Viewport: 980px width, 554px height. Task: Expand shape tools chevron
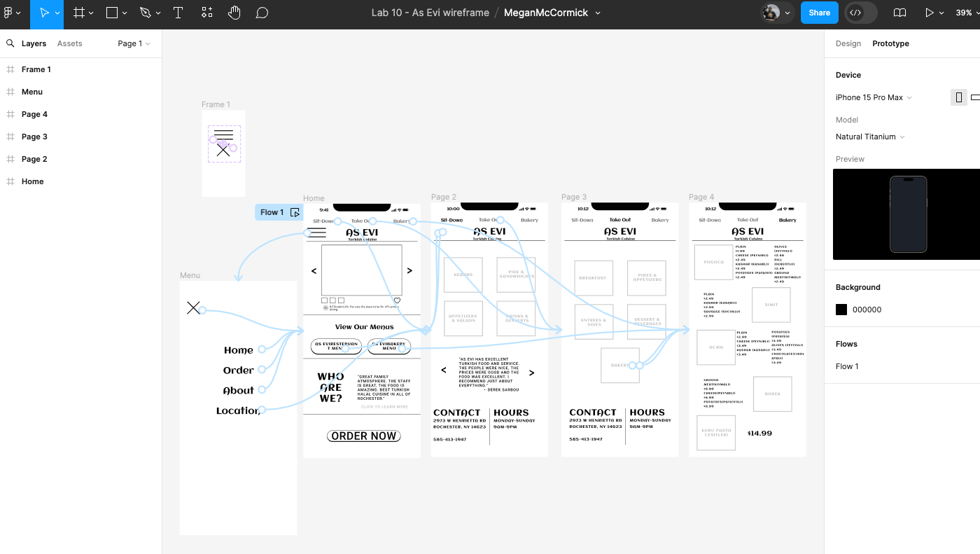pyautogui.click(x=125, y=13)
